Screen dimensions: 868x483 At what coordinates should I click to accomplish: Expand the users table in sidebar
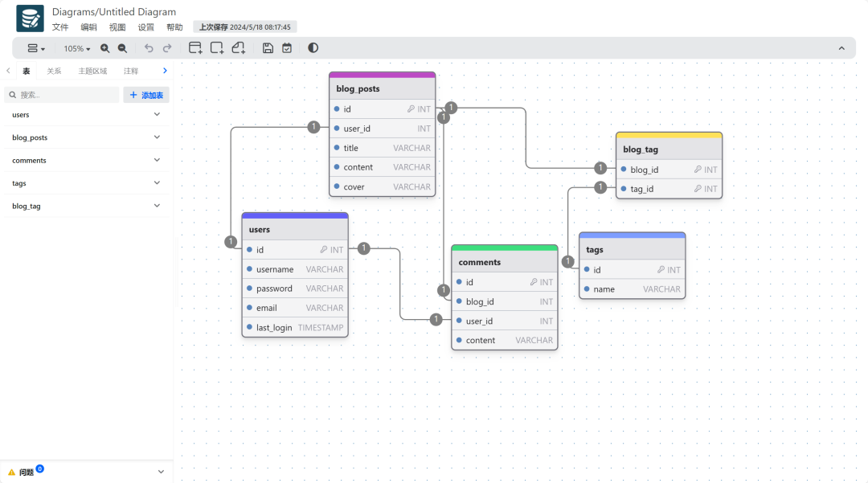click(x=157, y=115)
